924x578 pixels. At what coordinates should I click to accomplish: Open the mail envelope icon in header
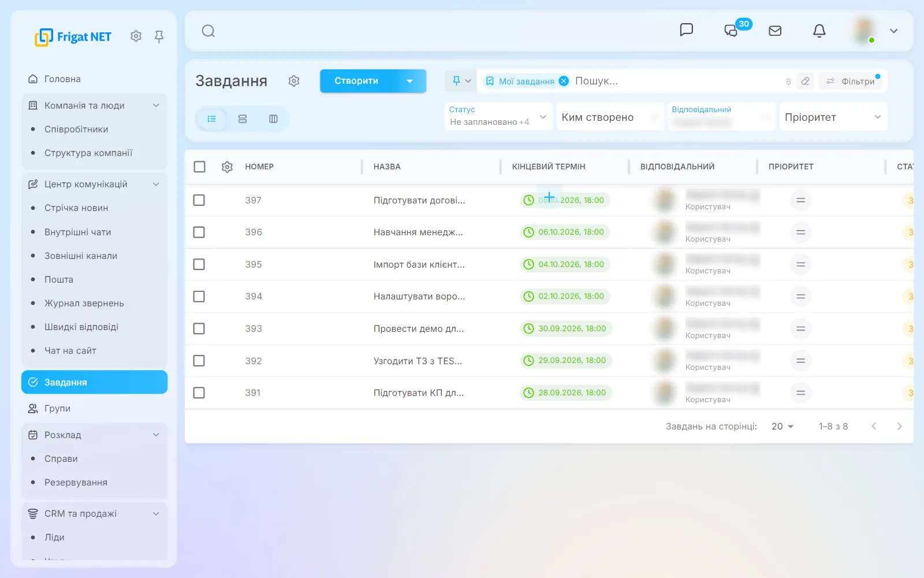point(775,31)
